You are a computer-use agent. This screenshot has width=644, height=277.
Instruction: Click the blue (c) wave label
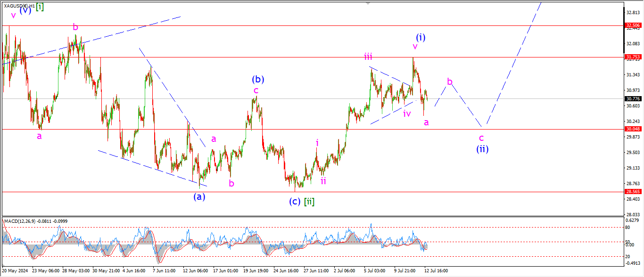tap(294, 202)
